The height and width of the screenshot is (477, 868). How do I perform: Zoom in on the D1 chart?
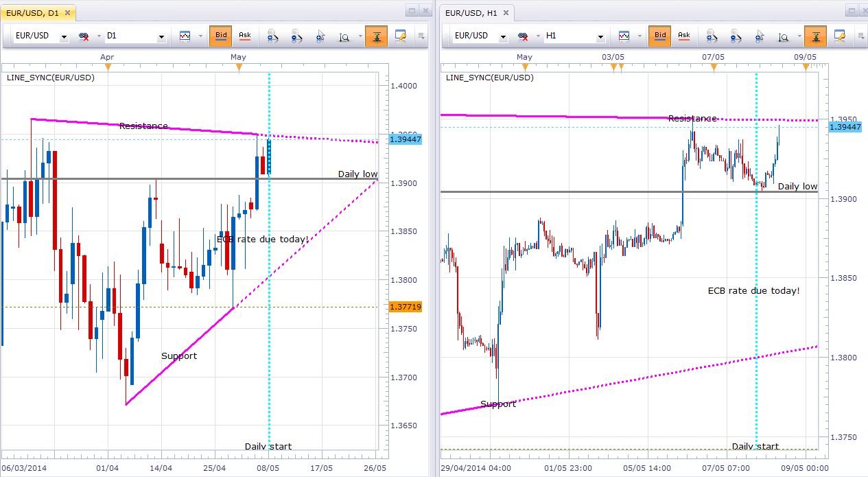(273, 36)
